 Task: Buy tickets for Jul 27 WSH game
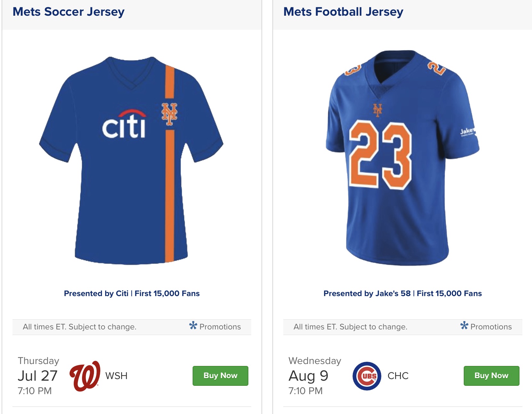coord(220,376)
